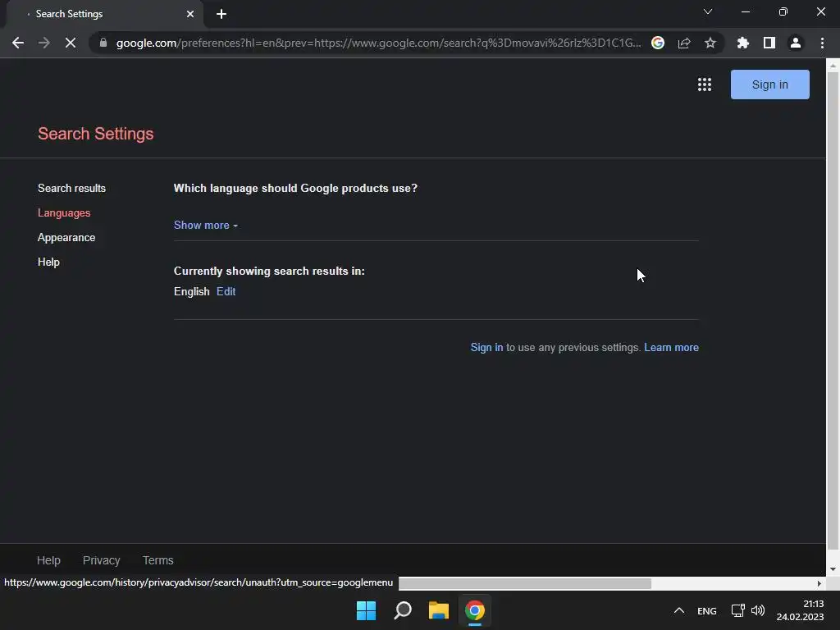Open a new tab with the plus button
This screenshot has height=630, width=840.
[221, 14]
